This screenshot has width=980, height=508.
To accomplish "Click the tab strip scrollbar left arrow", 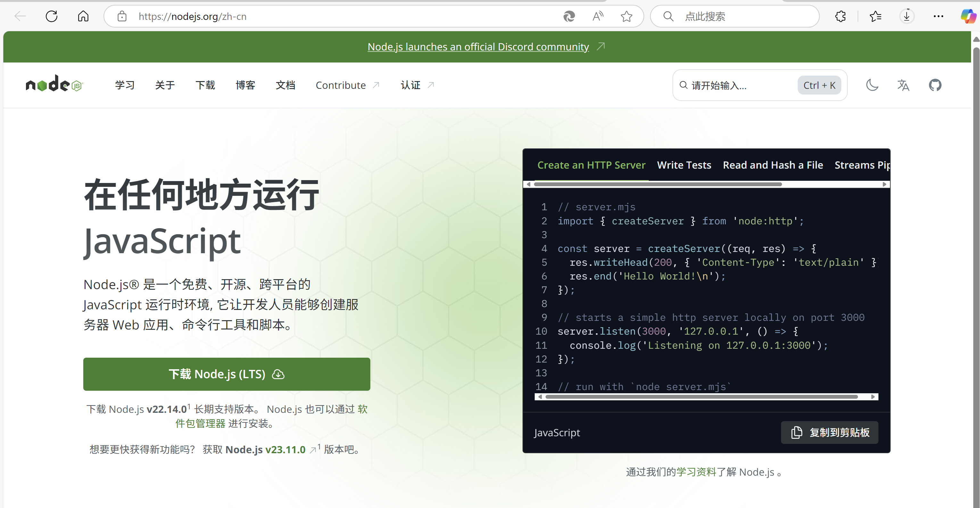I will (x=528, y=184).
